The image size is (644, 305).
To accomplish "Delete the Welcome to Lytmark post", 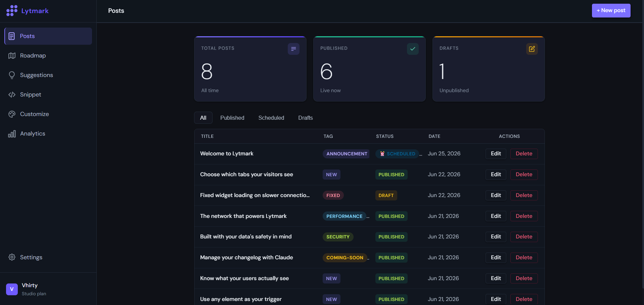I will pos(524,154).
